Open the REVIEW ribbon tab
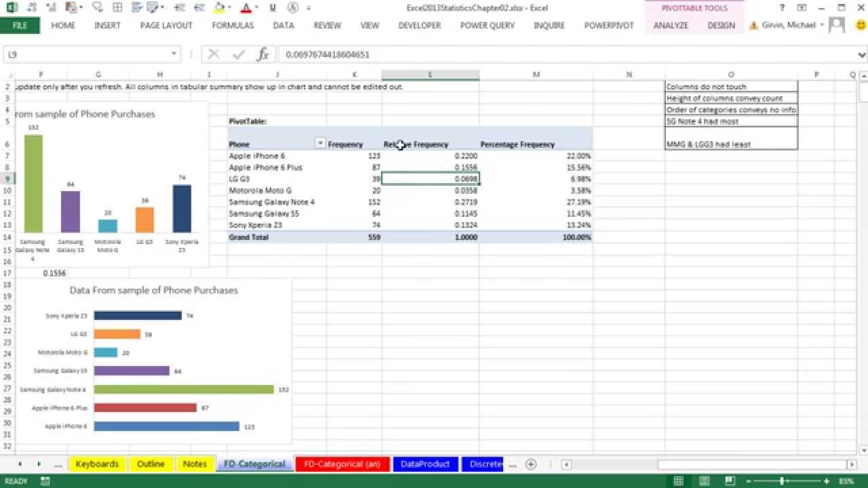 click(327, 25)
